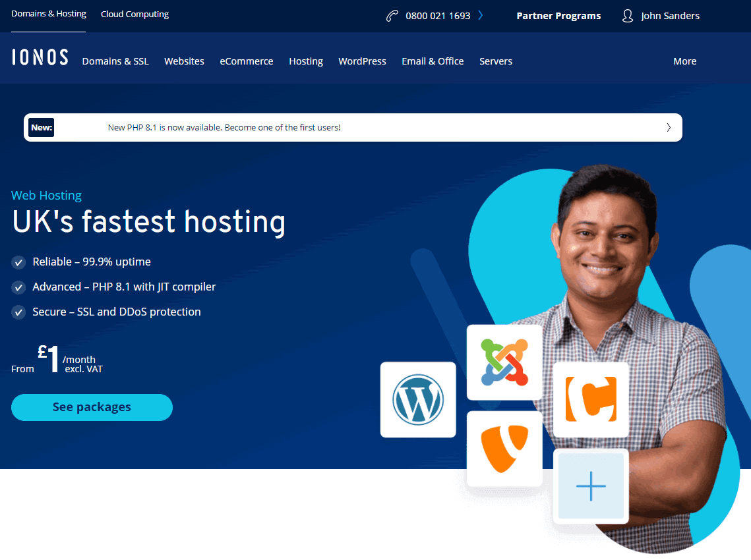Click the TYPO3 logo tile
The height and width of the screenshot is (560, 751).
point(504,449)
